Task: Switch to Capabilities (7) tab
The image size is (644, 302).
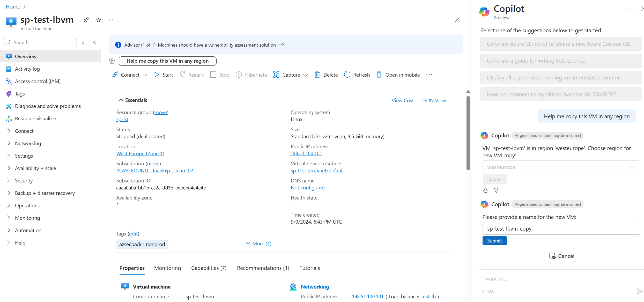Action: [x=209, y=268]
